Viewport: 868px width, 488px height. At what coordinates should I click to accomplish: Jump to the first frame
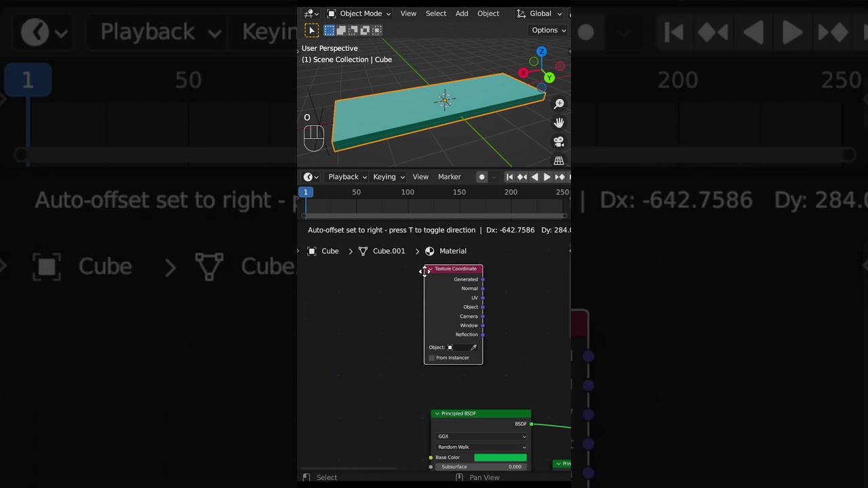click(510, 177)
